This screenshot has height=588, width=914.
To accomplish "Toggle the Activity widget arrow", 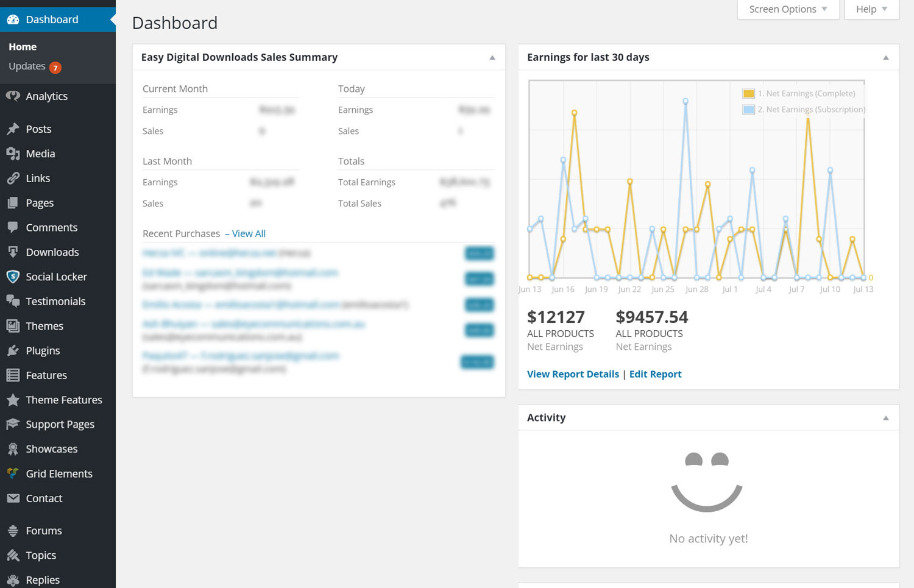I will (886, 418).
